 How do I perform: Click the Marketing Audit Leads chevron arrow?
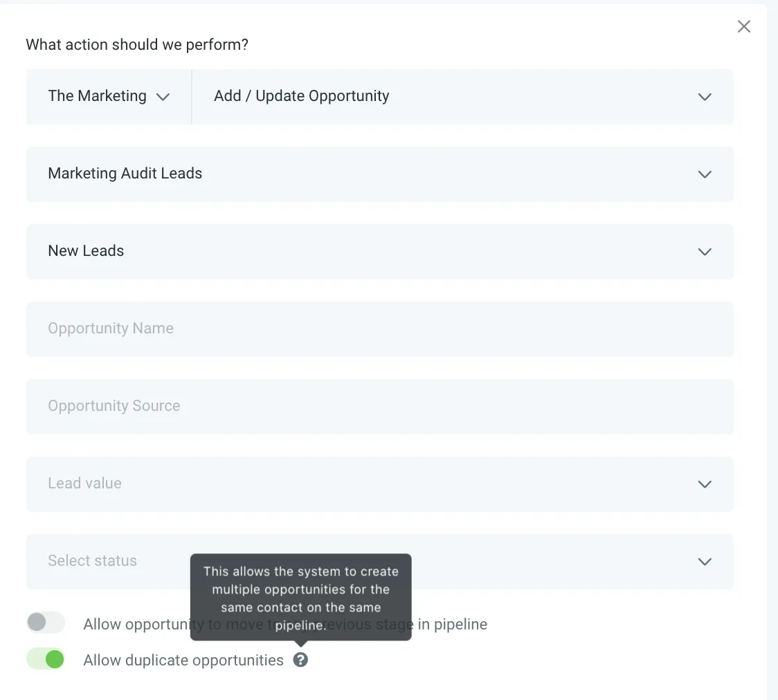(705, 174)
